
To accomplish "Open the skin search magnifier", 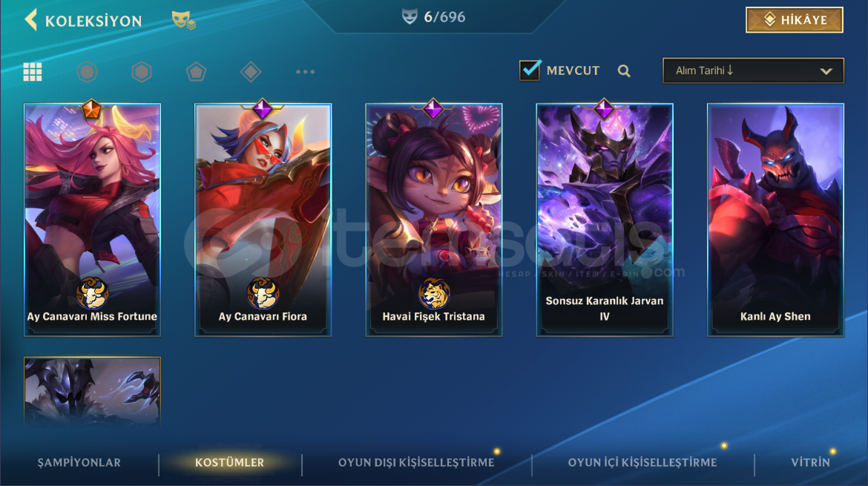I will [x=624, y=70].
